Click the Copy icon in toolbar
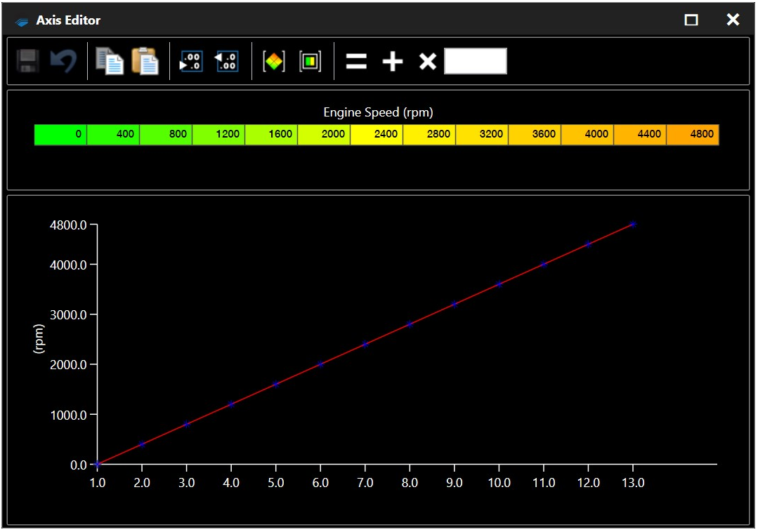Image resolution: width=758 pixels, height=532 pixels. click(x=110, y=62)
